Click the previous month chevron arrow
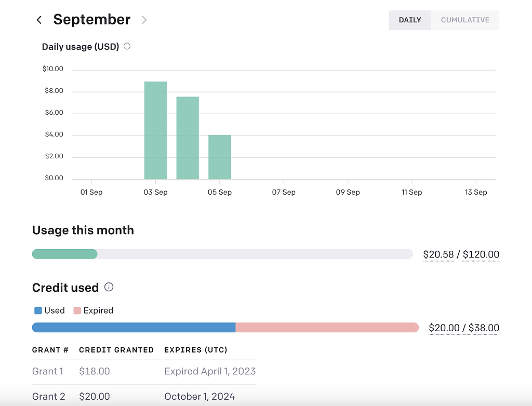The height and width of the screenshot is (406, 532). 38,19
